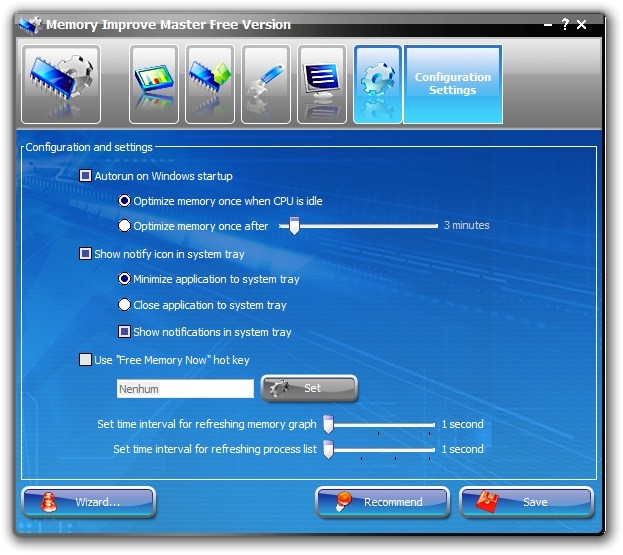Minimize the Memory Improve Master window
Viewport: 623px width, 555px height.
(x=548, y=25)
